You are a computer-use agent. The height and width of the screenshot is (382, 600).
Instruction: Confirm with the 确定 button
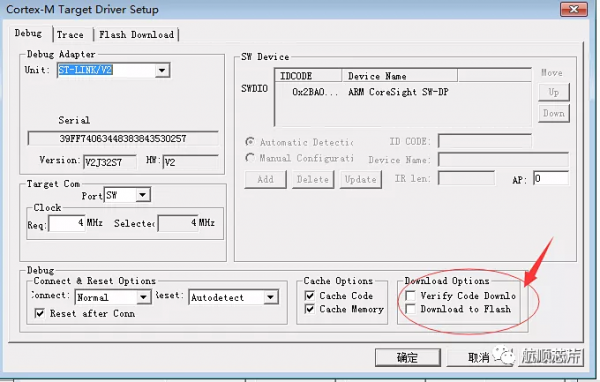click(408, 358)
